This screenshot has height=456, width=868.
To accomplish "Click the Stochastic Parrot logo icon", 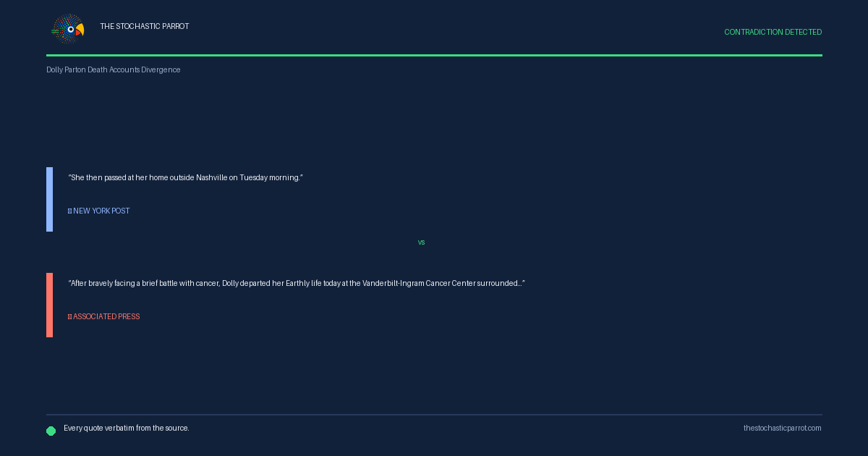I will 68,30.
